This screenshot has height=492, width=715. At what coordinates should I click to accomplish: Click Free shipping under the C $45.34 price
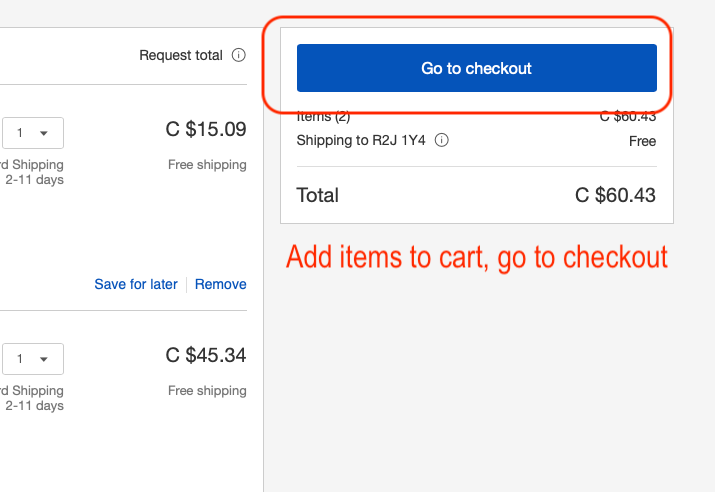(207, 391)
